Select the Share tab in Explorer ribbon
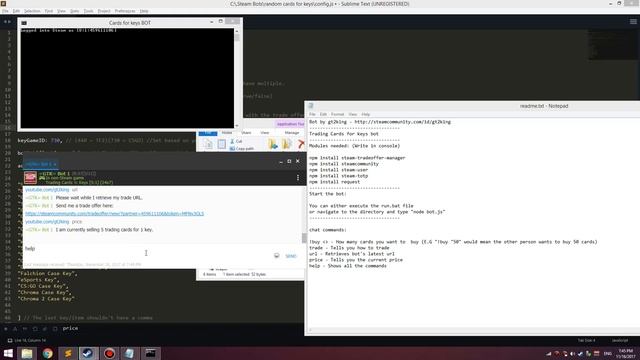The image size is (640, 360). pos(247,133)
